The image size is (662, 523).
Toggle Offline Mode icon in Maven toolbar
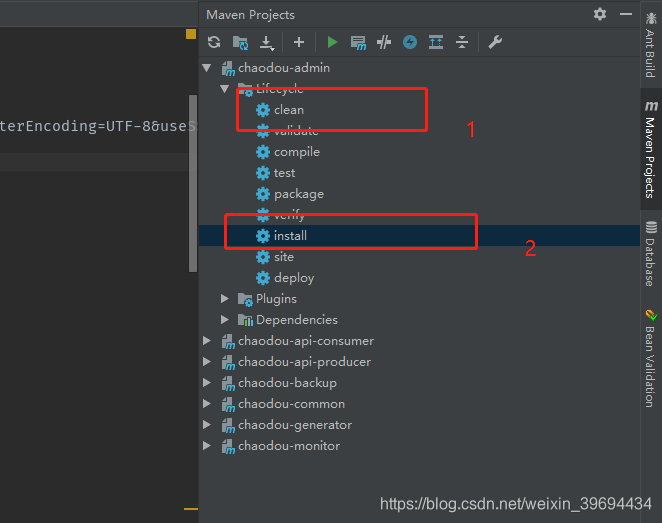tap(384, 42)
